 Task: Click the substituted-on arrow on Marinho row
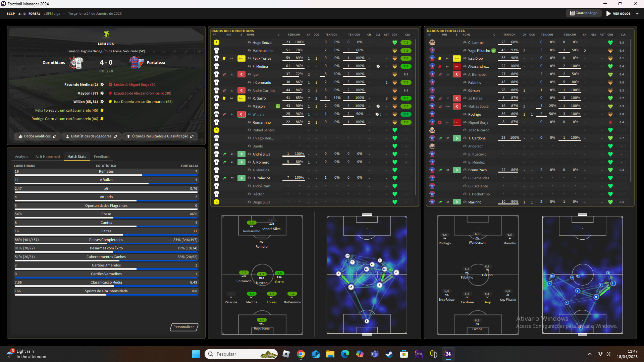pyautogui.click(x=457, y=202)
